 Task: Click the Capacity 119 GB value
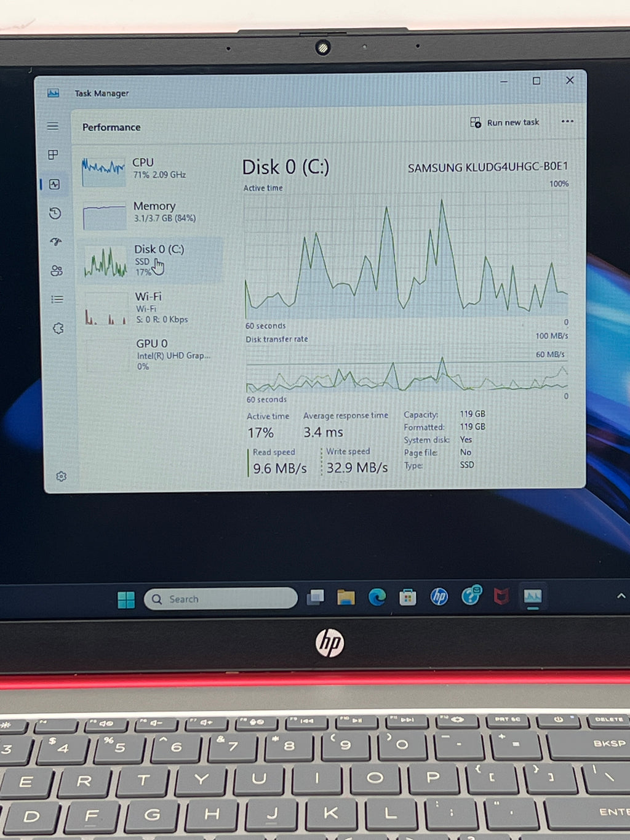[x=472, y=414]
